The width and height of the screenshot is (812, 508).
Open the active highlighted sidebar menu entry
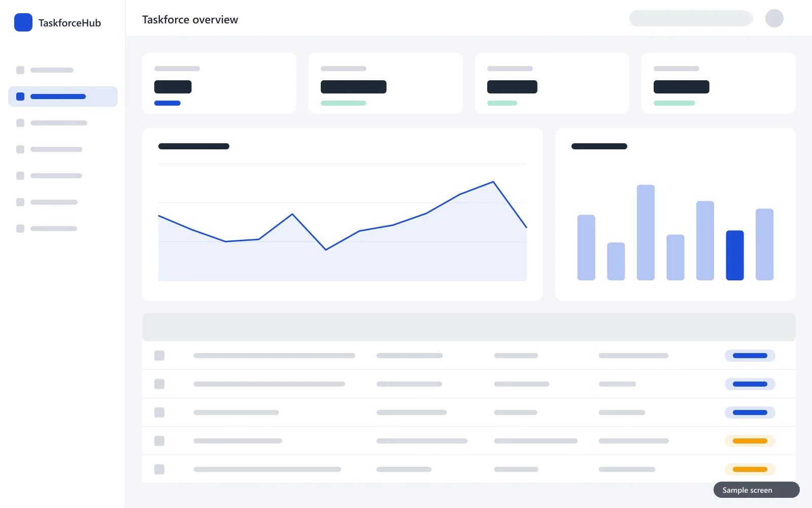[63, 97]
